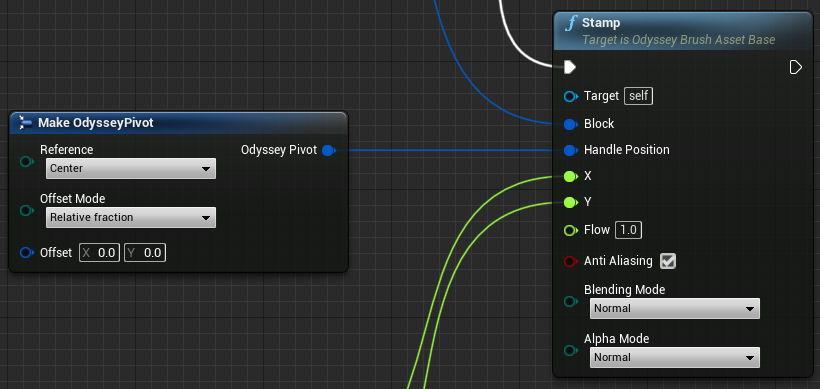
Task: Open the Reference dropdown set to Center
Action: pos(131,169)
